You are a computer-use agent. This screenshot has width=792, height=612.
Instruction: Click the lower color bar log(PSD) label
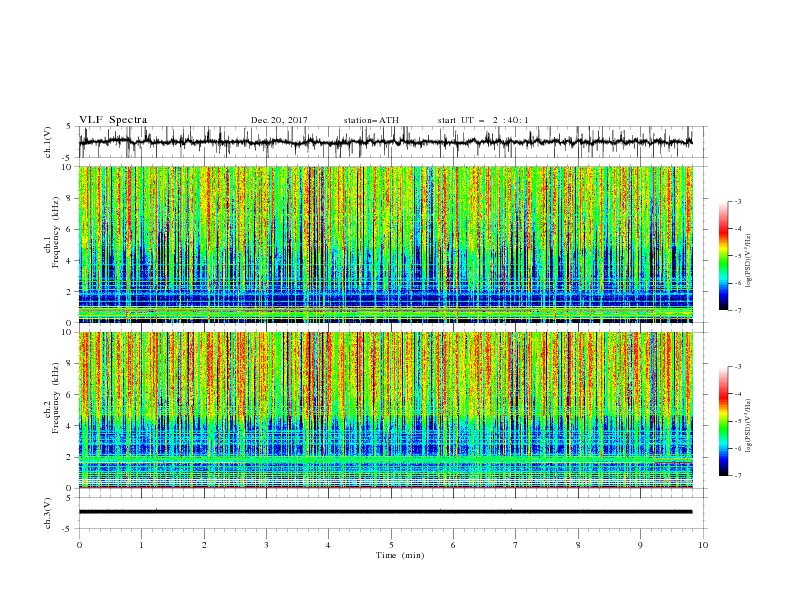tap(748, 426)
